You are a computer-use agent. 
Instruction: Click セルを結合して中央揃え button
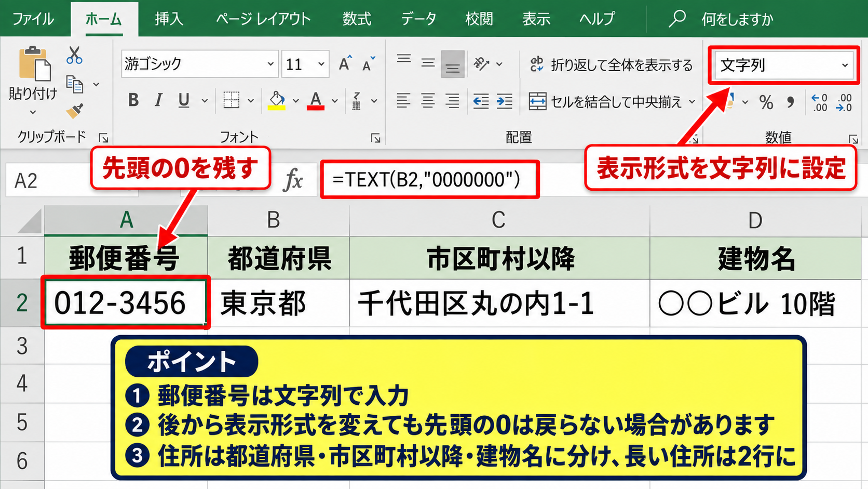[605, 101]
